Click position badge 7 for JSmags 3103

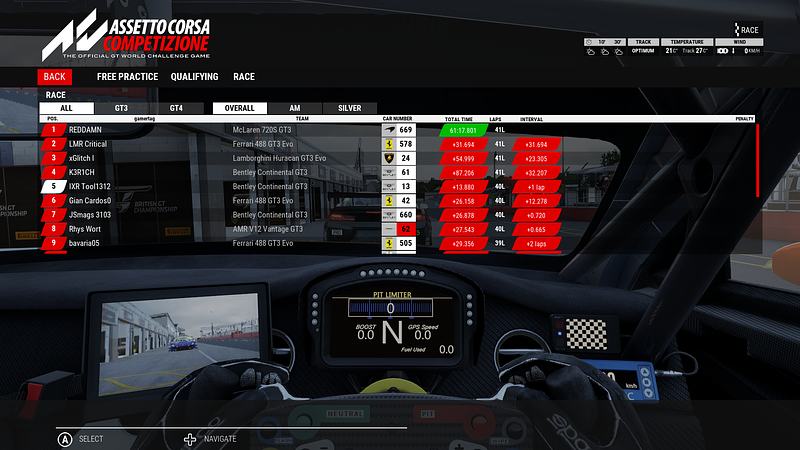[x=54, y=215]
